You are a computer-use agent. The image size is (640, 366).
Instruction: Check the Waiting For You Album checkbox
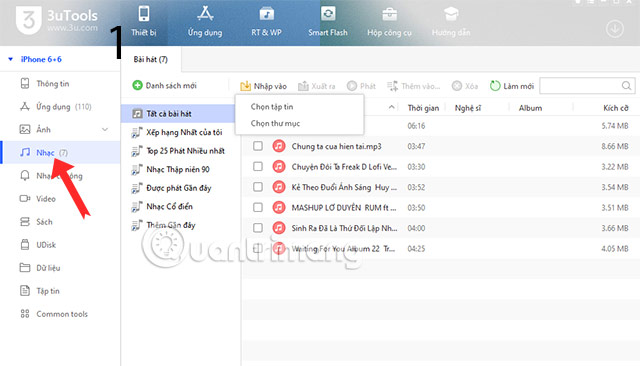click(258, 248)
